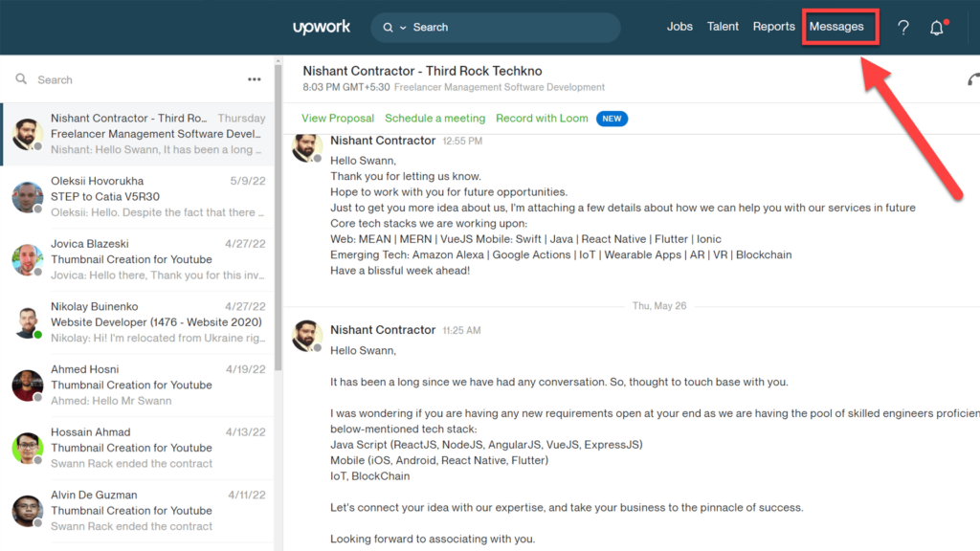
Task: Open Nishant Contractor conversation in list
Action: point(138,134)
